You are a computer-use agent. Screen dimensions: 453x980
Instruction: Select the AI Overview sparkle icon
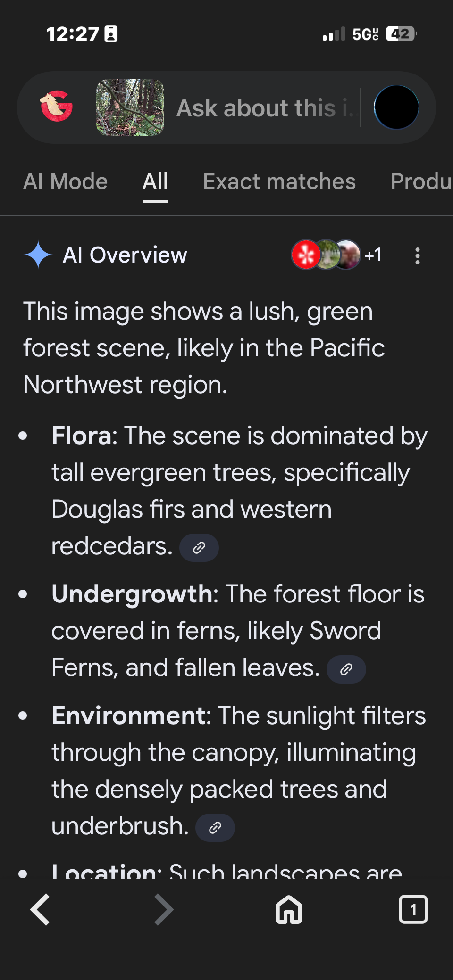click(38, 255)
